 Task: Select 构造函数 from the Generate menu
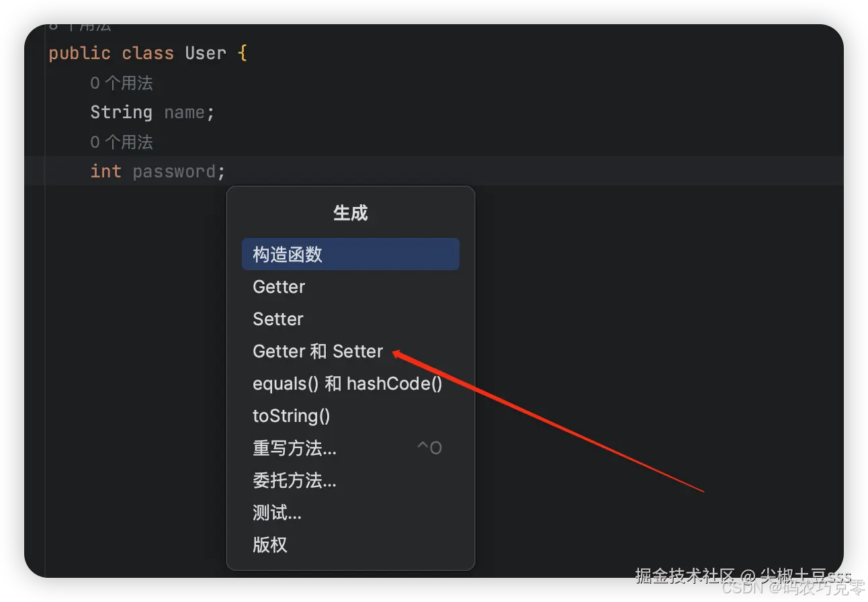[287, 254]
